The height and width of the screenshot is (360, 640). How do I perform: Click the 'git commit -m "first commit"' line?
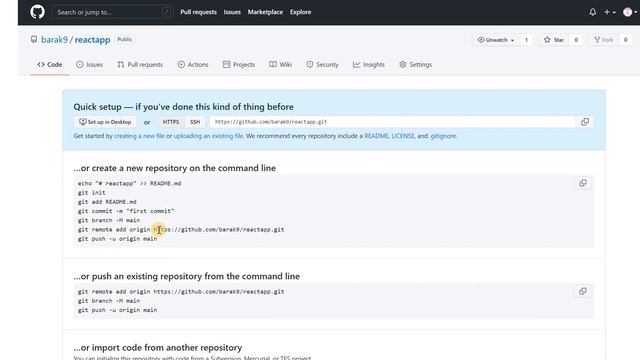[126, 211]
